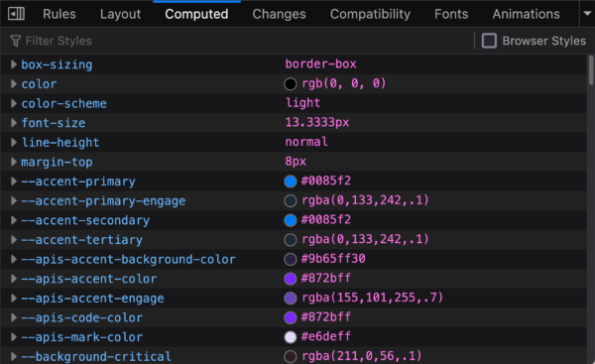Select the #9b65ff30 value

pos(333,259)
